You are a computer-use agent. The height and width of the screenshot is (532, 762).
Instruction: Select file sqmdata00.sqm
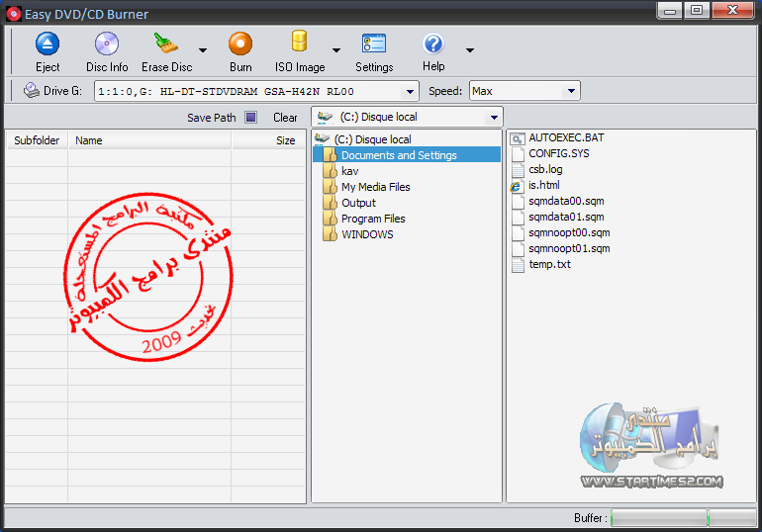pyautogui.click(x=566, y=201)
